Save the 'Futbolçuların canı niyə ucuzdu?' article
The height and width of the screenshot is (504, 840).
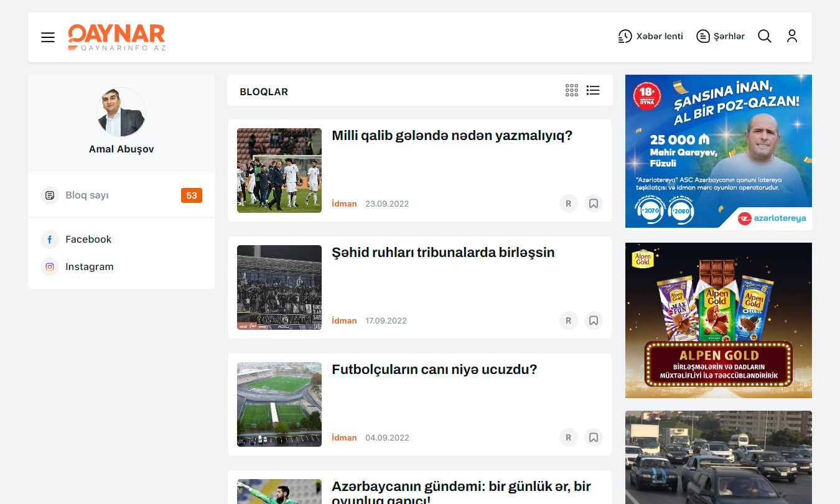(593, 437)
